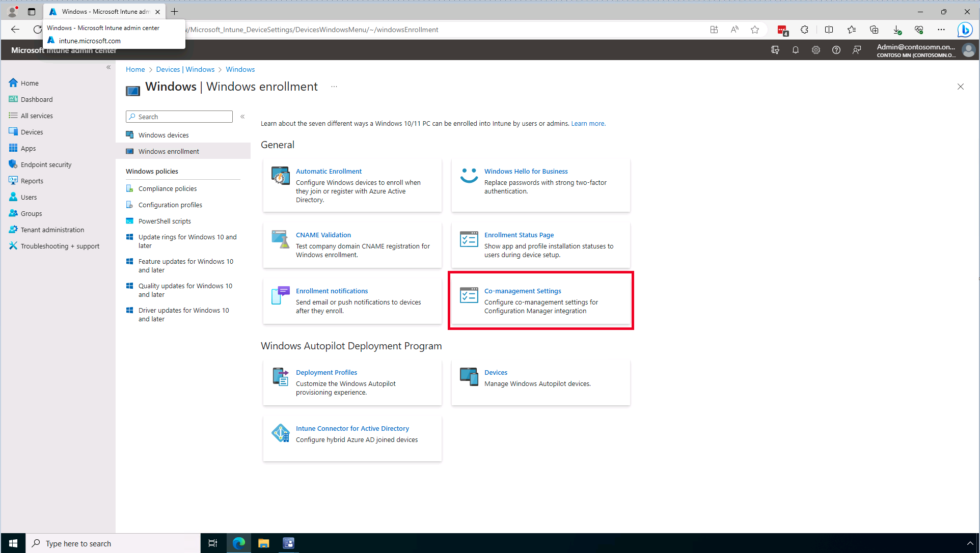Open the Automatic Enrollment card icon
980x553 pixels.
[280, 176]
